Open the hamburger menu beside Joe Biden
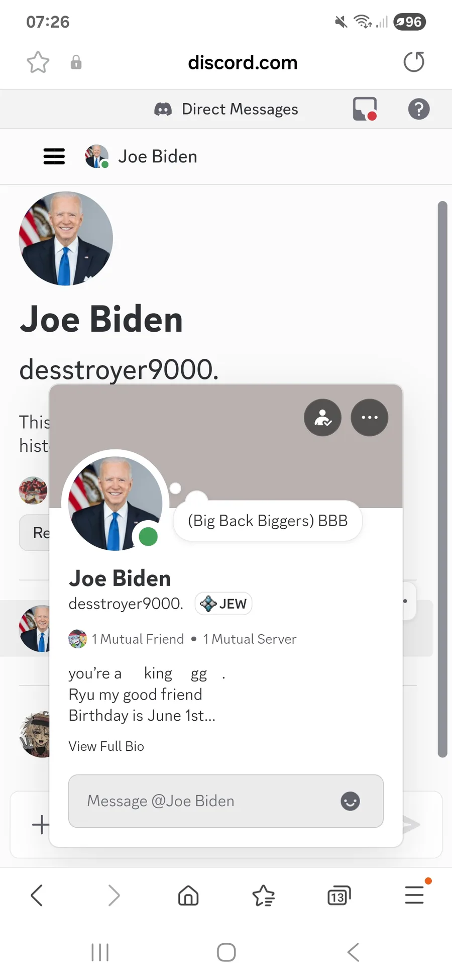This screenshot has height=980, width=452. [x=54, y=156]
